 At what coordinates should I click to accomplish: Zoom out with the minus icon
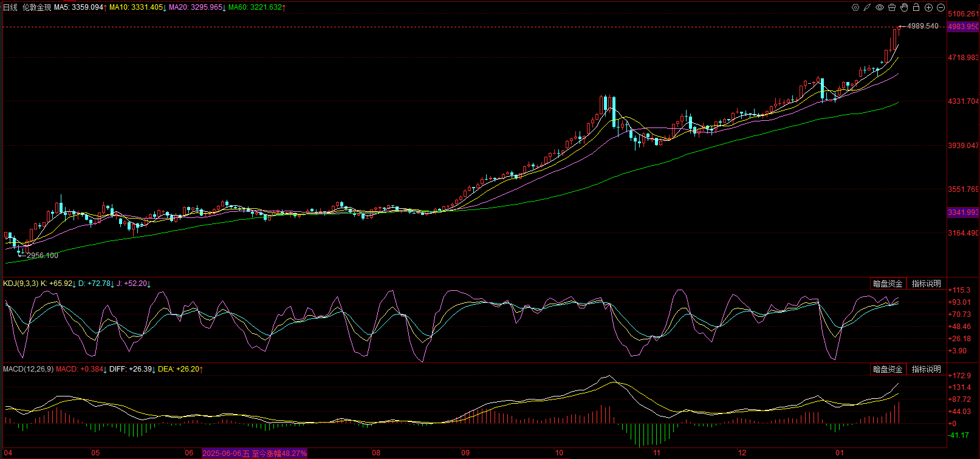[x=941, y=7]
